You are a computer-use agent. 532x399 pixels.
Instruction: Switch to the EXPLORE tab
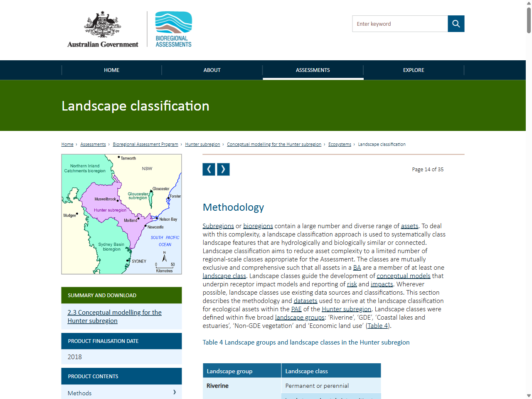click(414, 70)
